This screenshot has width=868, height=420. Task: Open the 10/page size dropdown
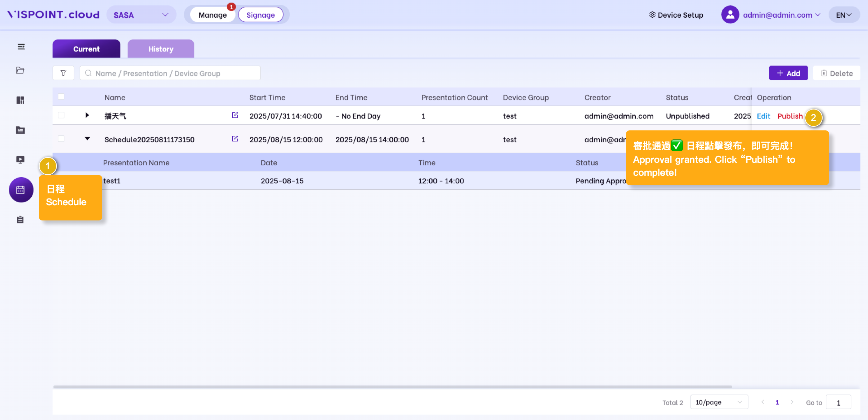[719, 402]
